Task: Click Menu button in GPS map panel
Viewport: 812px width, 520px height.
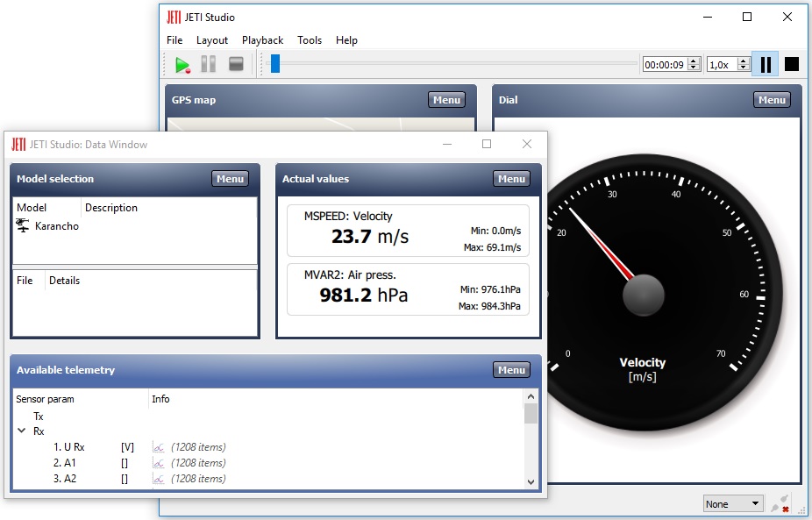Action: [446, 100]
